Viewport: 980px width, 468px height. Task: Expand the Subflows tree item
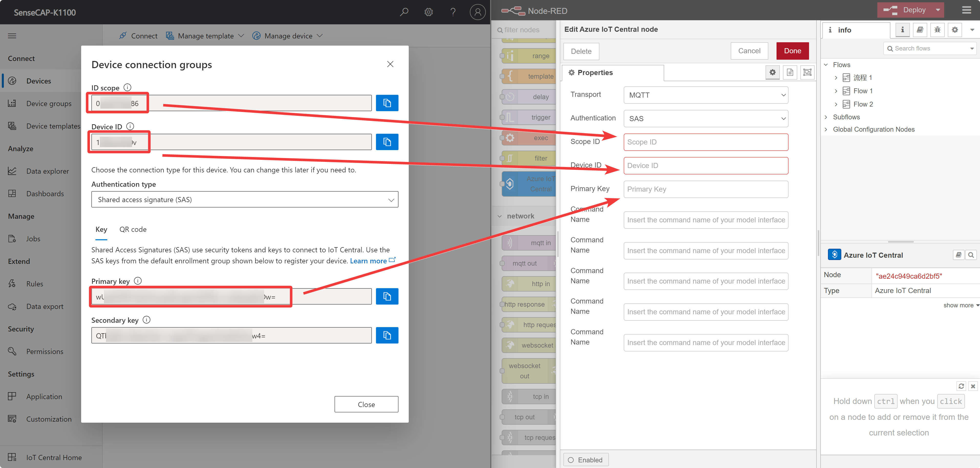click(x=826, y=117)
